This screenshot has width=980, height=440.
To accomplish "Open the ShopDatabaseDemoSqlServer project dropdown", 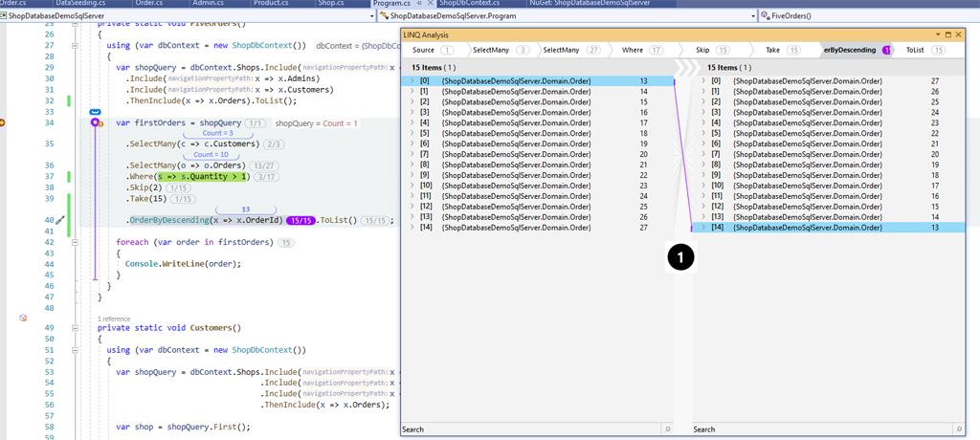I will pos(370,15).
